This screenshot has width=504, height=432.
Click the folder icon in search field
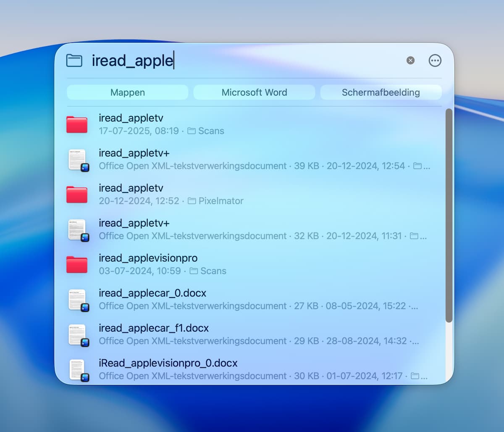coord(74,61)
